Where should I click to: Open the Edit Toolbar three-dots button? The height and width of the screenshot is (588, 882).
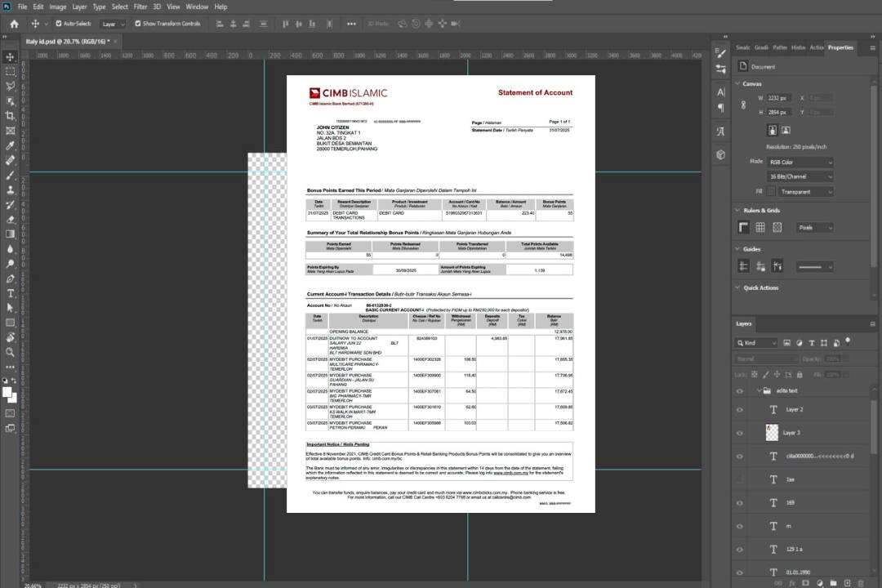(10, 367)
